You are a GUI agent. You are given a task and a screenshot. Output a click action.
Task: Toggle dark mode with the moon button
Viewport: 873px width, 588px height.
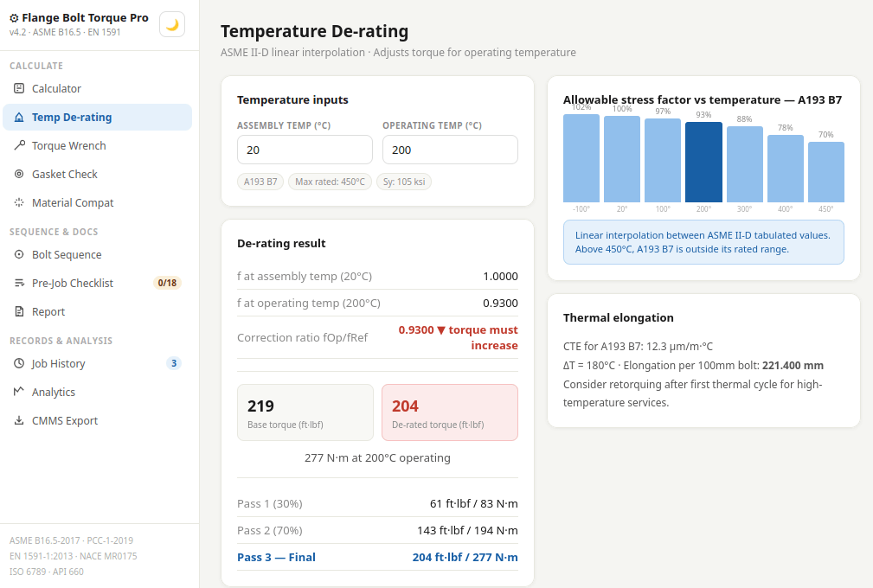[x=172, y=25]
